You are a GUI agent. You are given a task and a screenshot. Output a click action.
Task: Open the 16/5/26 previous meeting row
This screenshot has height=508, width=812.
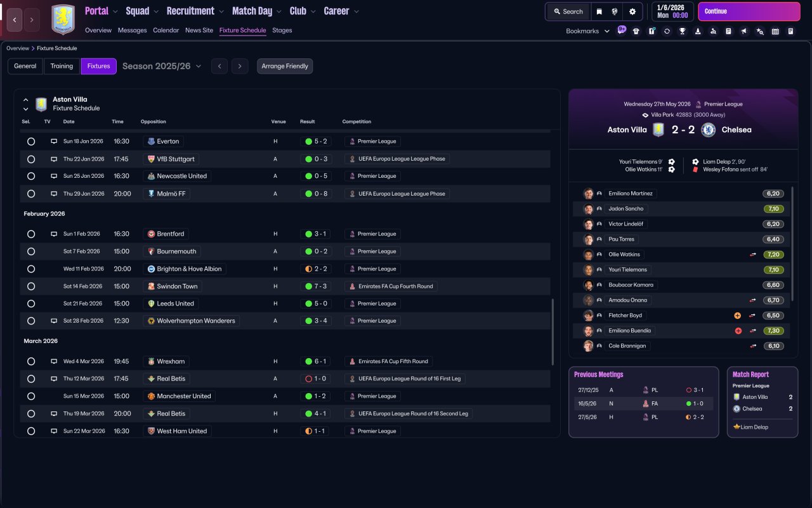pyautogui.click(x=643, y=403)
